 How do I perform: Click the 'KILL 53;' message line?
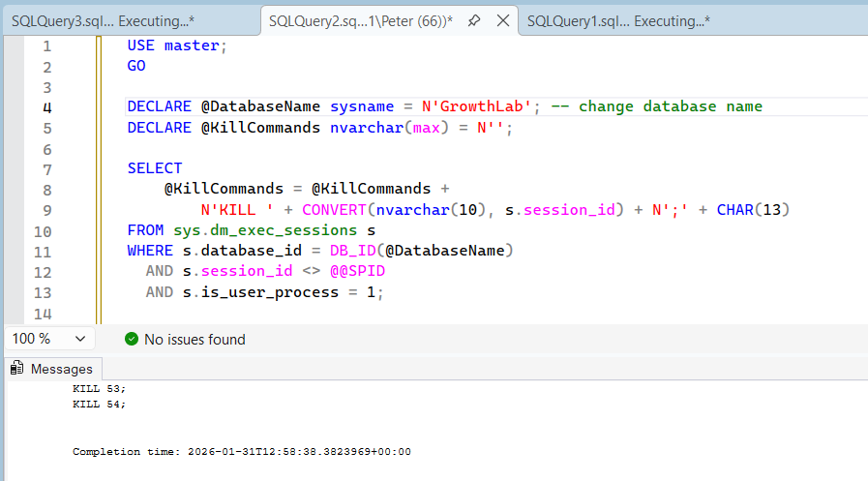click(x=99, y=388)
